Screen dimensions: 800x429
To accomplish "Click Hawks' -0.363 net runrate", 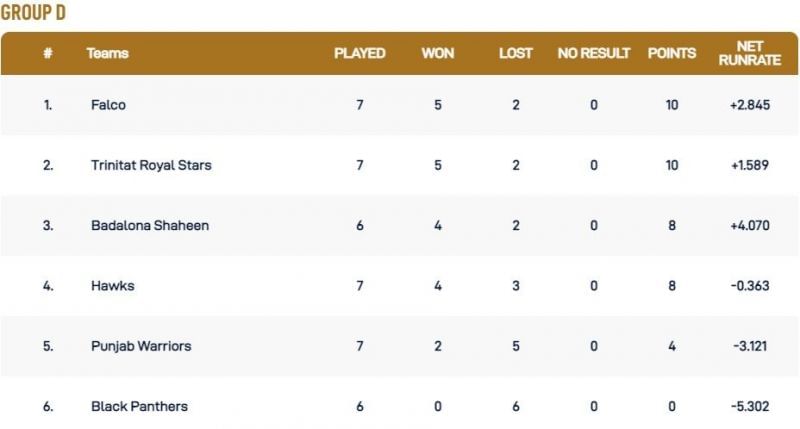I will (749, 285).
